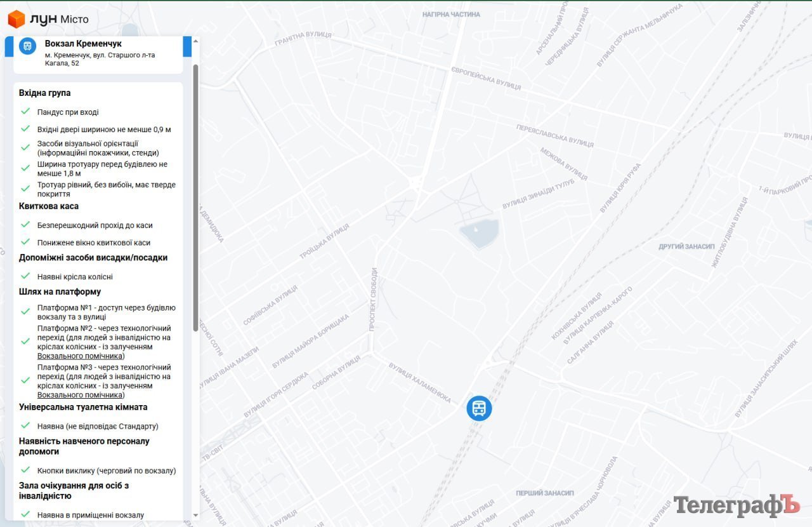Click the checkmark beside Наявні крісла колісні
Image resolution: width=812 pixels, height=527 pixels.
point(25,276)
